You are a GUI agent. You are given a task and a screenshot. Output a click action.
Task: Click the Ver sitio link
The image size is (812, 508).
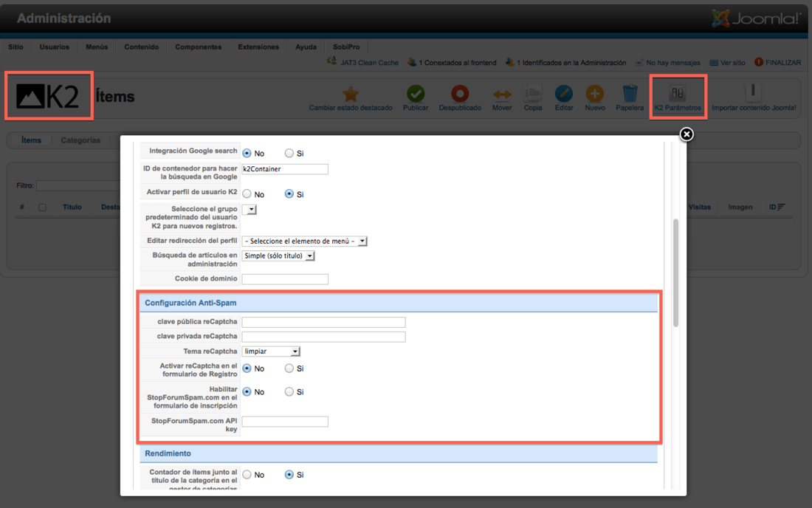[x=733, y=63]
